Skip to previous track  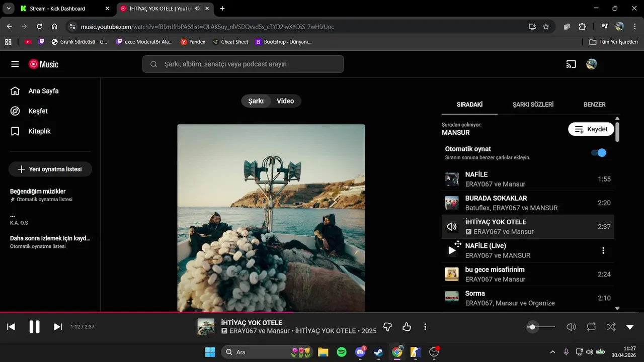pyautogui.click(x=11, y=327)
